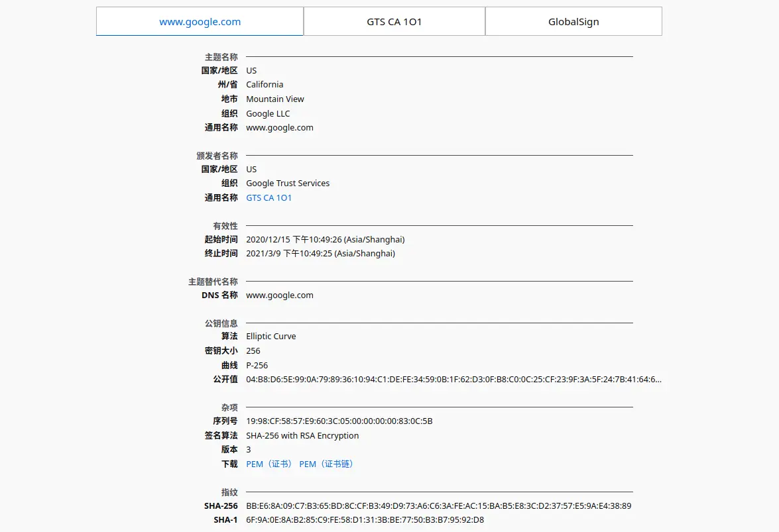Click the 有效性 section heading

[225, 226]
